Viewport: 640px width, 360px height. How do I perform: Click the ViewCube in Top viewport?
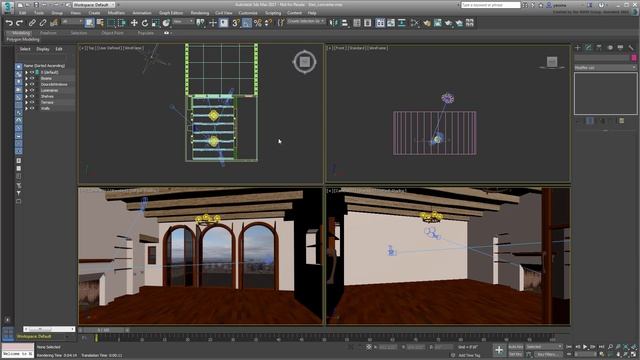coord(304,62)
